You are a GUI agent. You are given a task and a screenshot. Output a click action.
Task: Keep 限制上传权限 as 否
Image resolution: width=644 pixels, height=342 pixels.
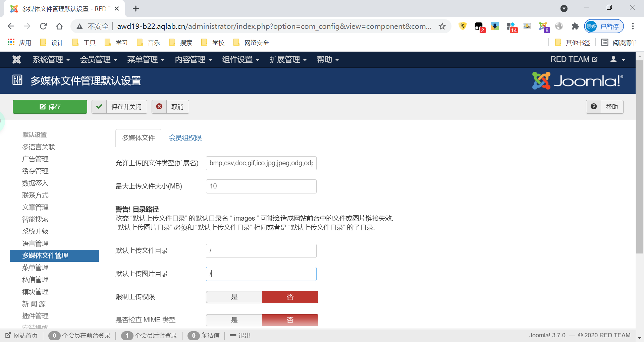click(290, 297)
